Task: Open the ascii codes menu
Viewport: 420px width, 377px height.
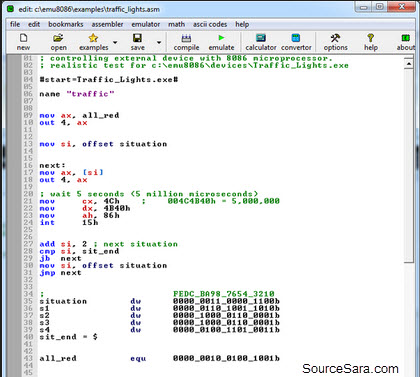Action: click(210, 24)
